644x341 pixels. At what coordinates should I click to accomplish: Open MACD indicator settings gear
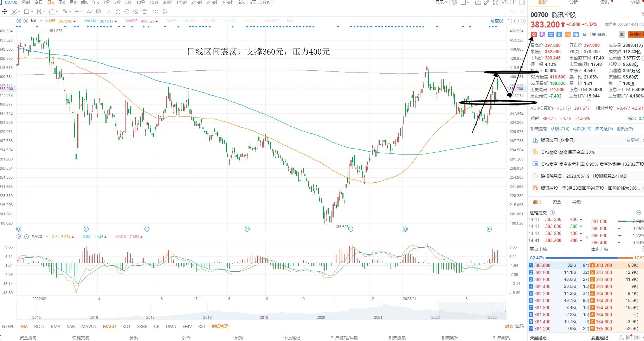coord(19,237)
